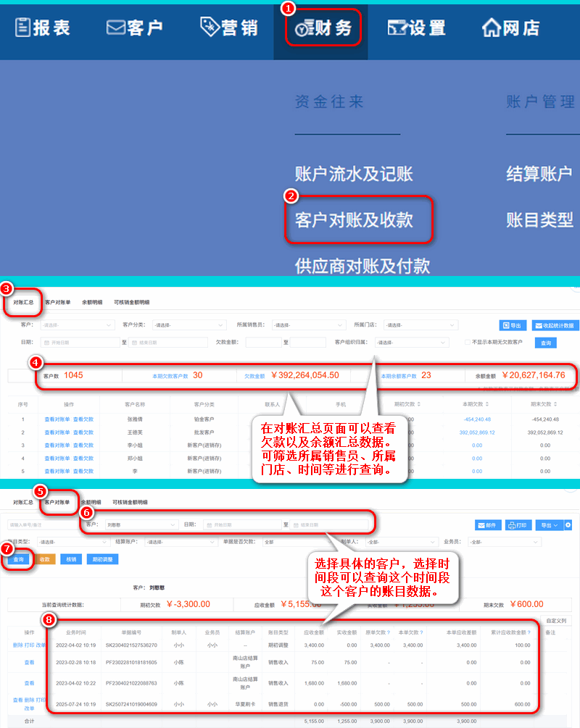Open the 导出 dropdown button on statement page

click(x=549, y=525)
